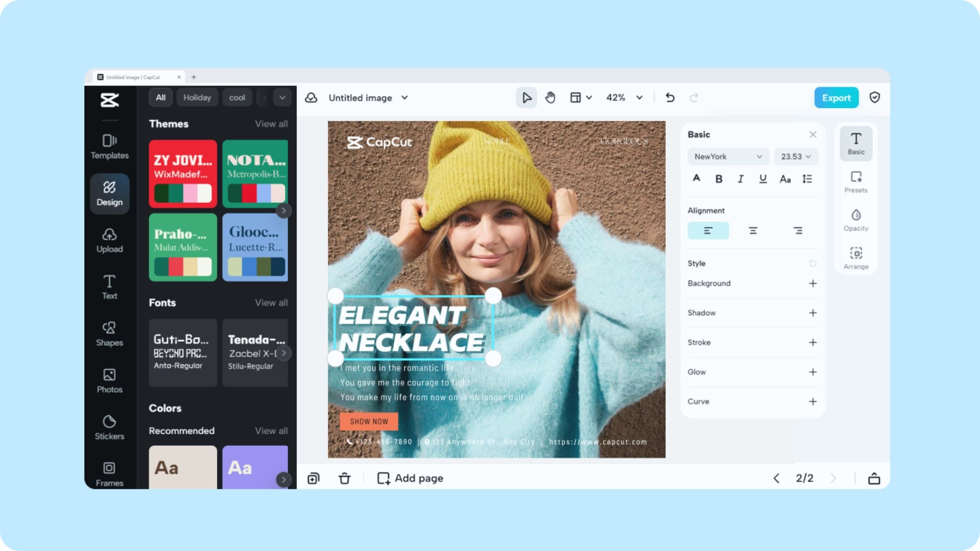Toggle italic formatting
Image resolution: width=980 pixels, height=551 pixels.
tap(740, 178)
